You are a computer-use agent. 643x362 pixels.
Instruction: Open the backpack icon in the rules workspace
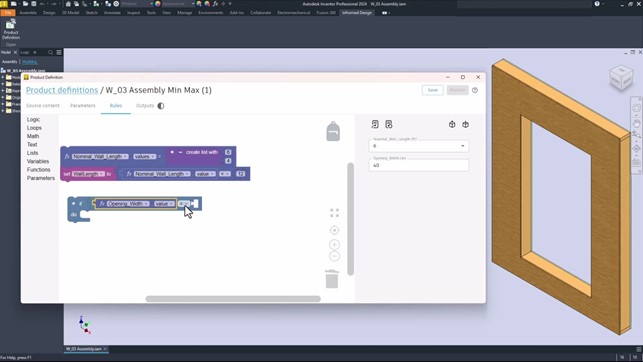point(333,131)
